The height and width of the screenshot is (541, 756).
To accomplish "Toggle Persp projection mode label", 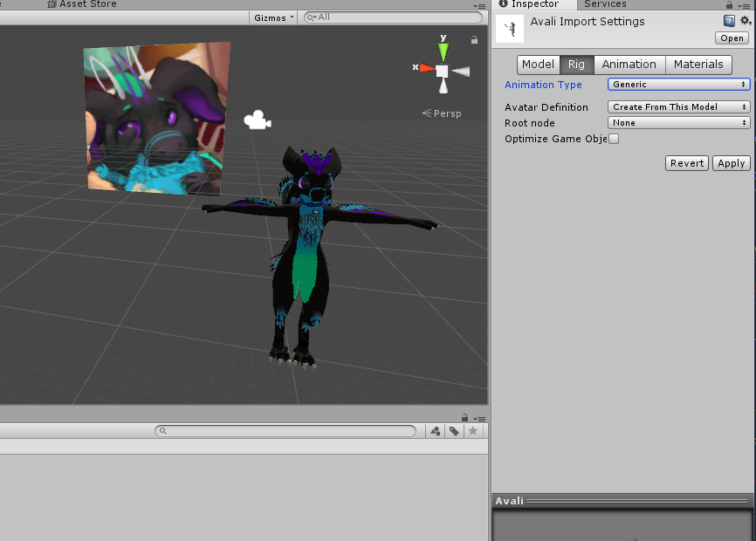I will pos(442,113).
